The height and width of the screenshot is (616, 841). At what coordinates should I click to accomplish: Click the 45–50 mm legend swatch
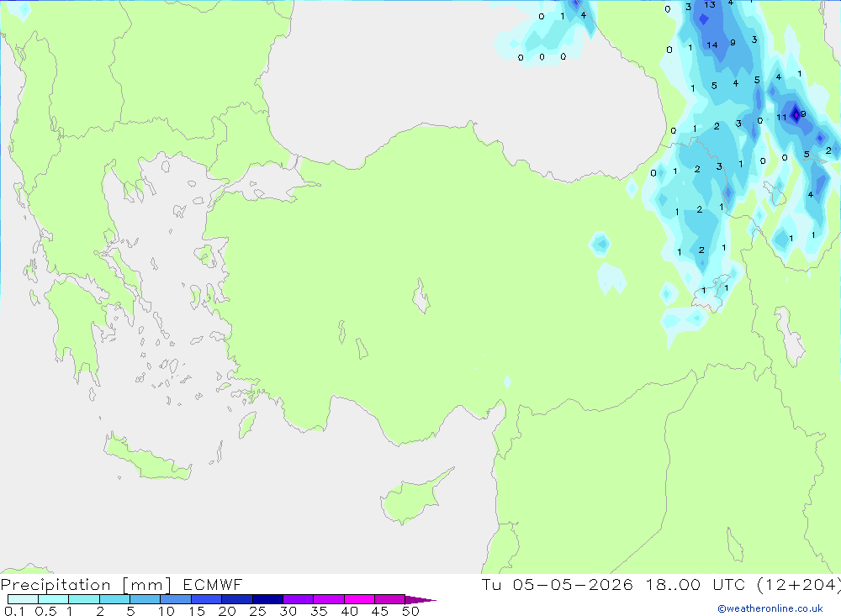(389, 599)
